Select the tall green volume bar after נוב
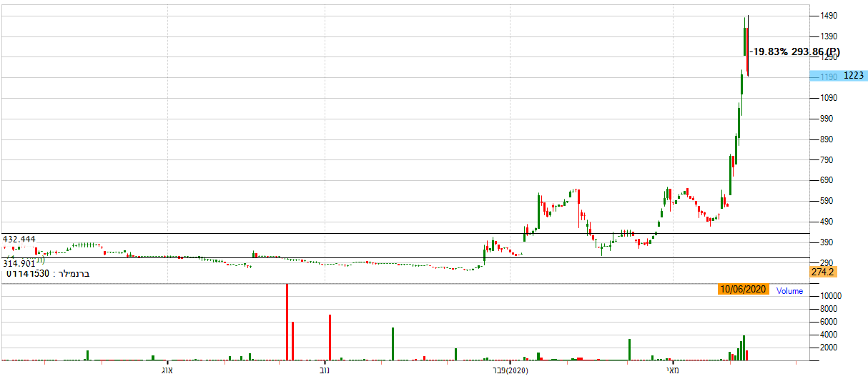This screenshot has height=379, width=868. (x=393, y=344)
